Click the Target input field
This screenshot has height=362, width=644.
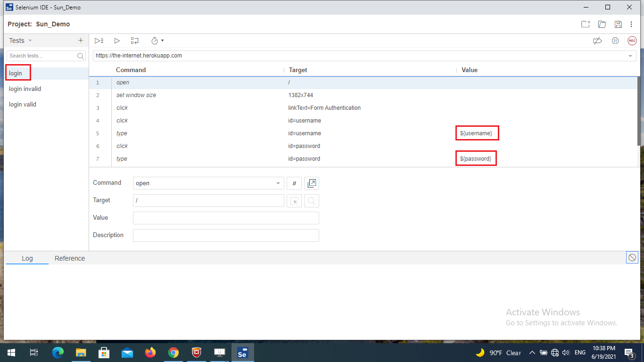208,201
